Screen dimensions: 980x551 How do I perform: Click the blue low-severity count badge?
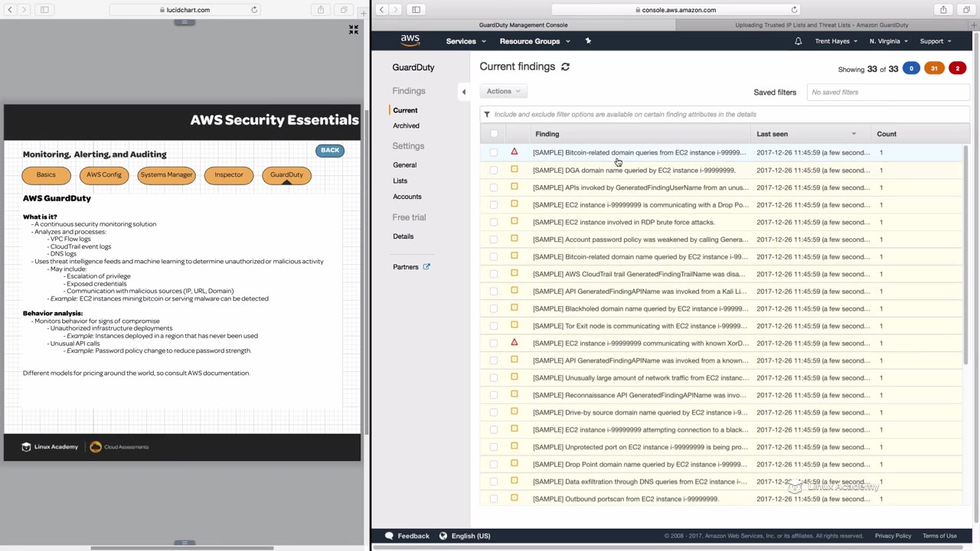(911, 69)
